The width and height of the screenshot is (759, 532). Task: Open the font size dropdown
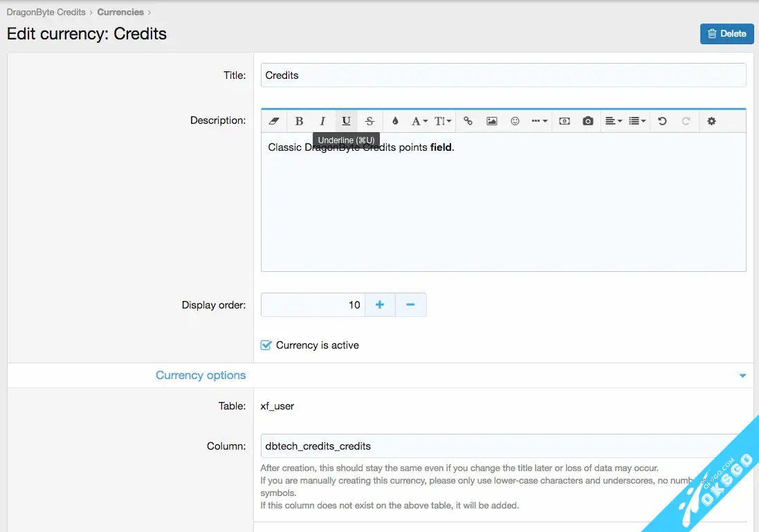[x=443, y=121]
